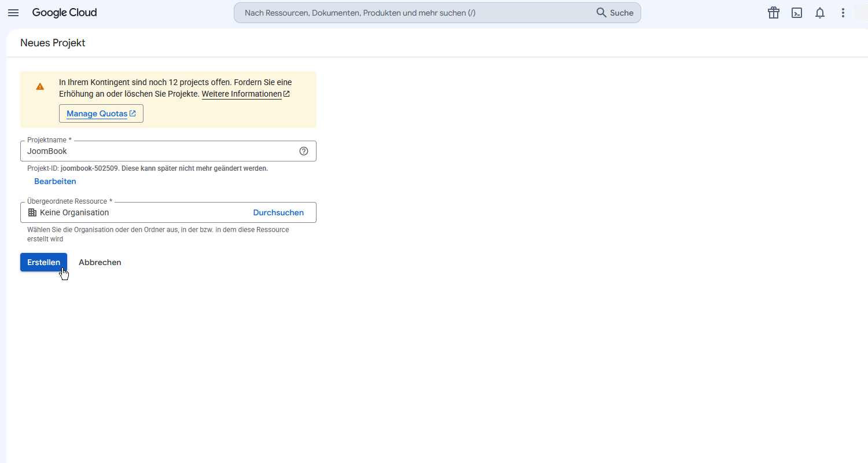Click the Abbrechen button
The width and height of the screenshot is (868, 463).
tap(100, 262)
